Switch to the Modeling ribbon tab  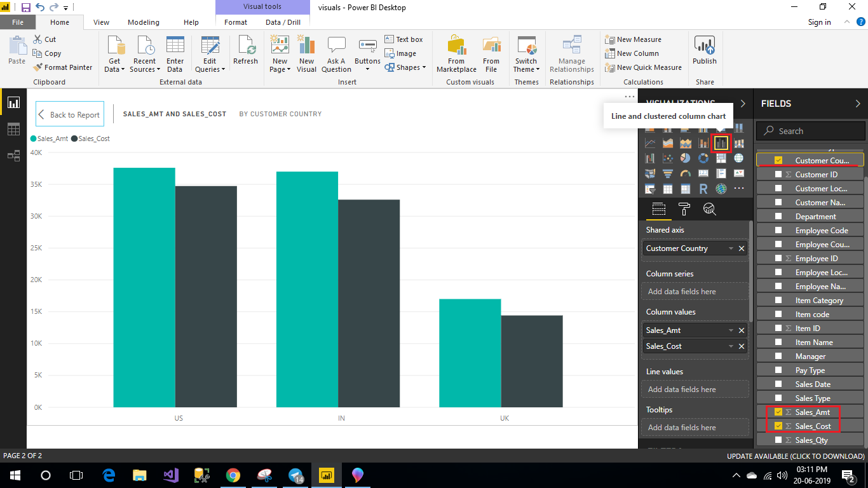pos(144,21)
